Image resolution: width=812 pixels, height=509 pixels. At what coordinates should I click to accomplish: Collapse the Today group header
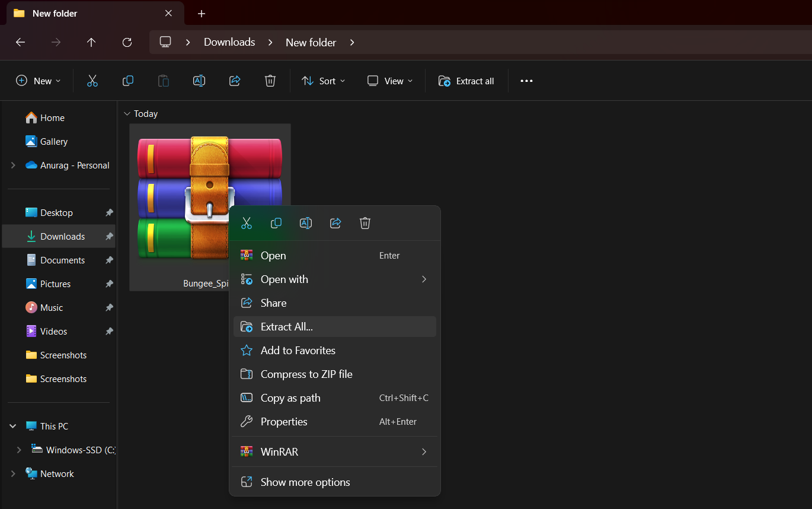127,114
